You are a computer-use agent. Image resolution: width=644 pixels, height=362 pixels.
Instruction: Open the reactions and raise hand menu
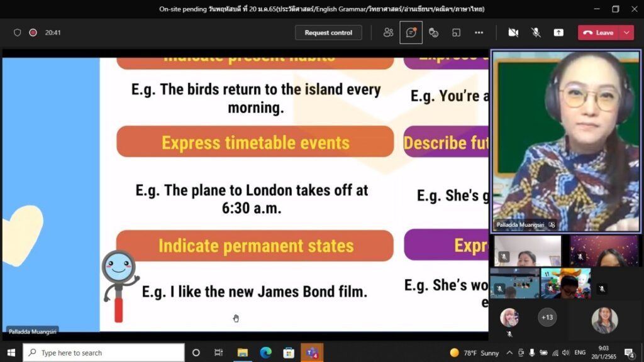click(433, 33)
